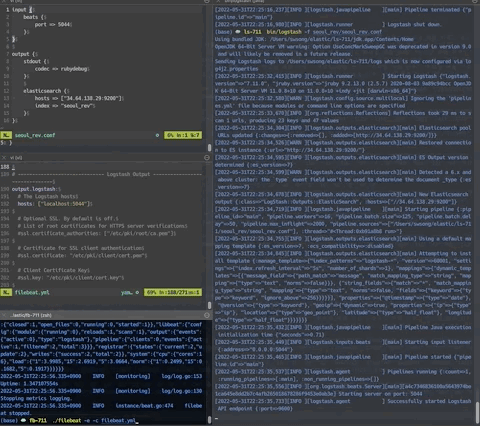Click the 'bin/logstash -f seoul_rev/seoul_rev.conf' command
Screen dimensions: 480x426
click(x=324, y=32)
